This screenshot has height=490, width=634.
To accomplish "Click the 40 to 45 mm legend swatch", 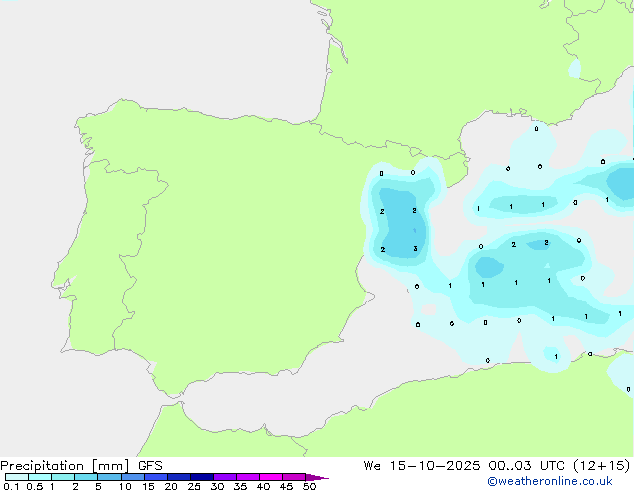I will click(271, 477).
